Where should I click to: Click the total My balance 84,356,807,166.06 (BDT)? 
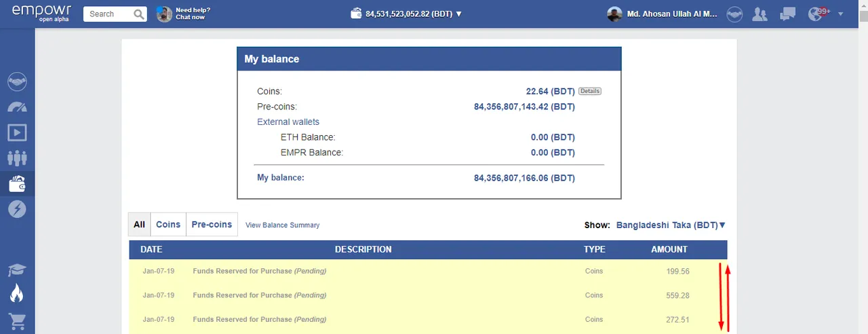(524, 178)
